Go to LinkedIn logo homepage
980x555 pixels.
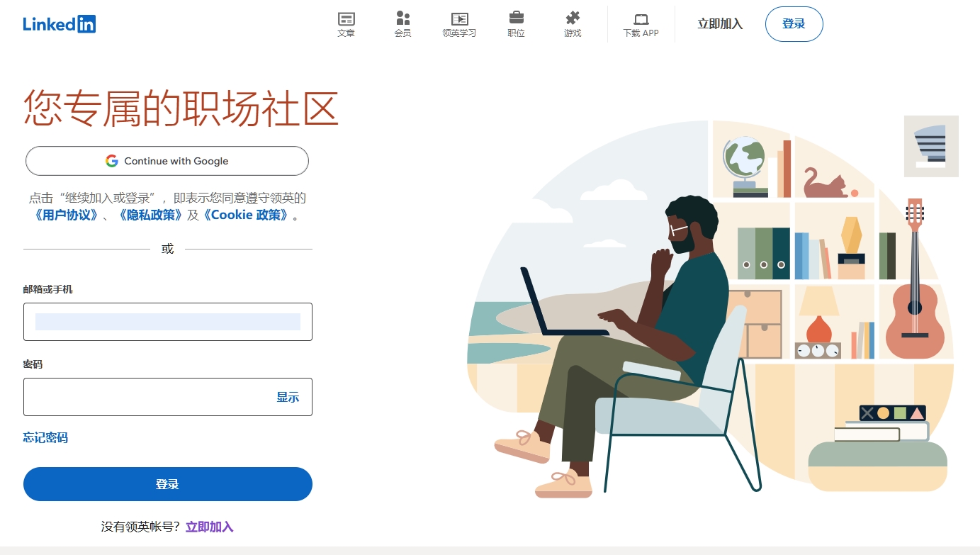(x=59, y=23)
